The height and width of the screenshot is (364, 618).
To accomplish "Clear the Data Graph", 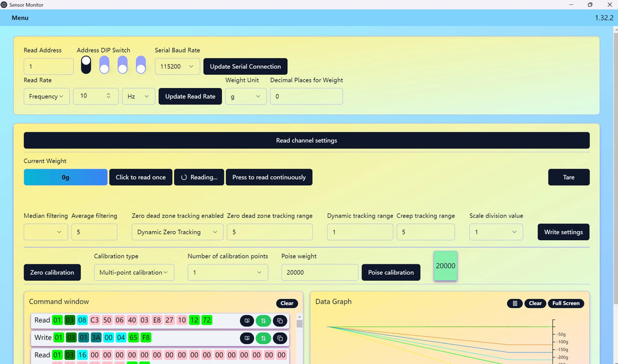I will pyautogui.click(x=535, y=303).
